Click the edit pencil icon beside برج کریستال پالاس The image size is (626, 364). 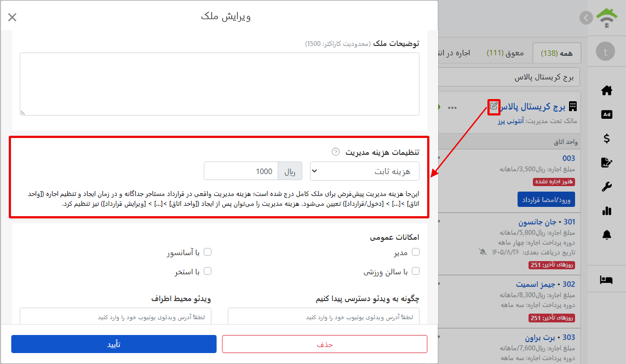pyautogui.click(x=494, y=106)
